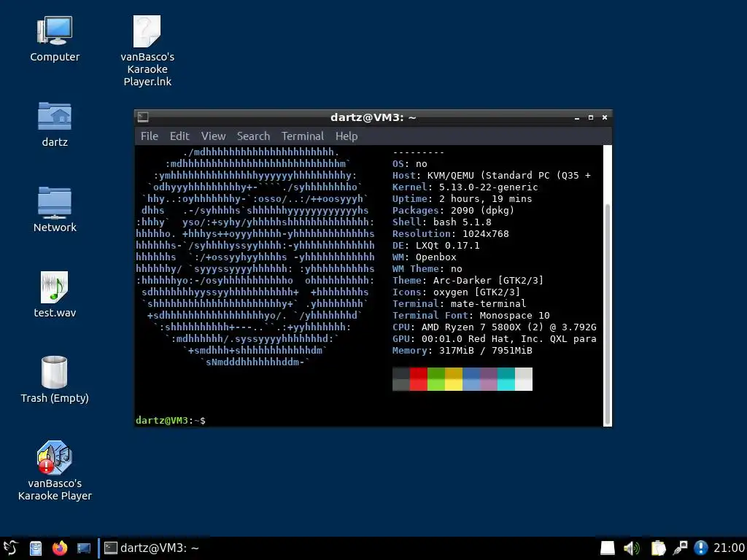Click at the dartz@VM3:~$ prompt line
This screenshot has height=560, width=747.
coord(171,421)
